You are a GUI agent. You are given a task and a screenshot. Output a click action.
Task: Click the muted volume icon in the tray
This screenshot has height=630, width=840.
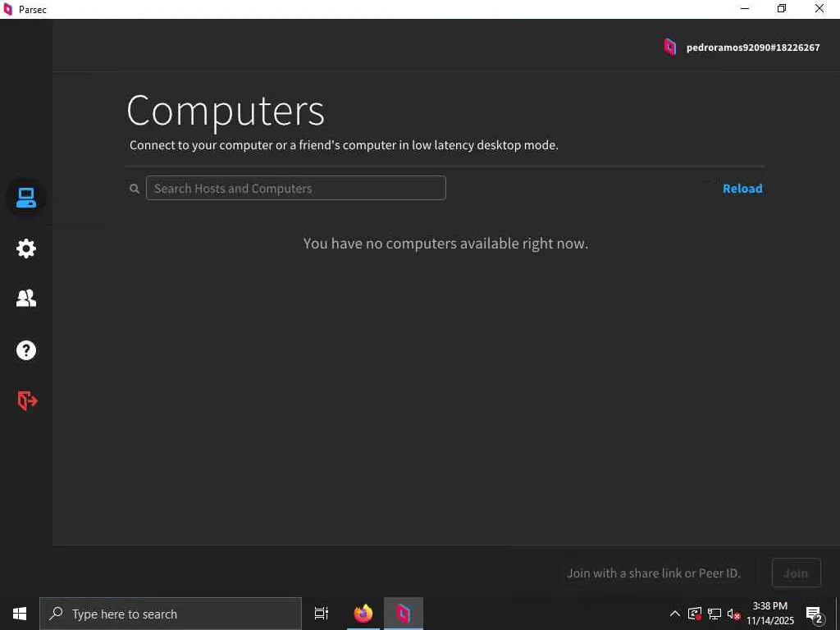(733, 614)
